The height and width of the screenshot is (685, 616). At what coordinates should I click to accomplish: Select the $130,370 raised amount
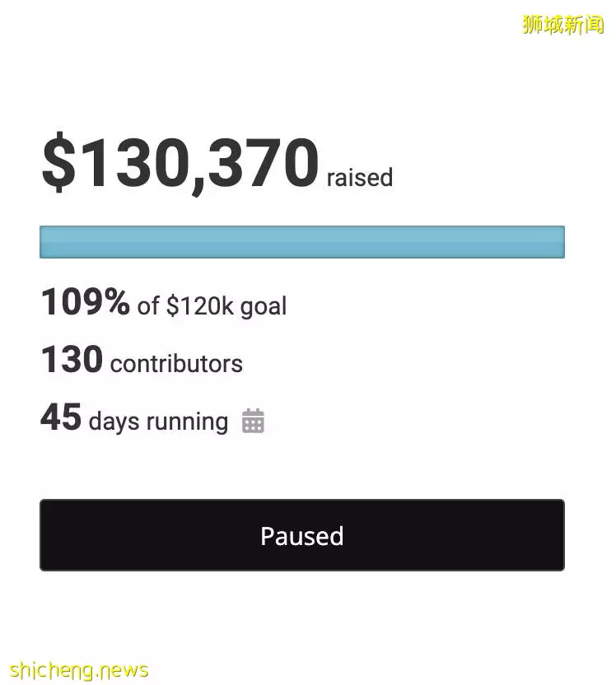pyautogui.click(x=180, y=162)
